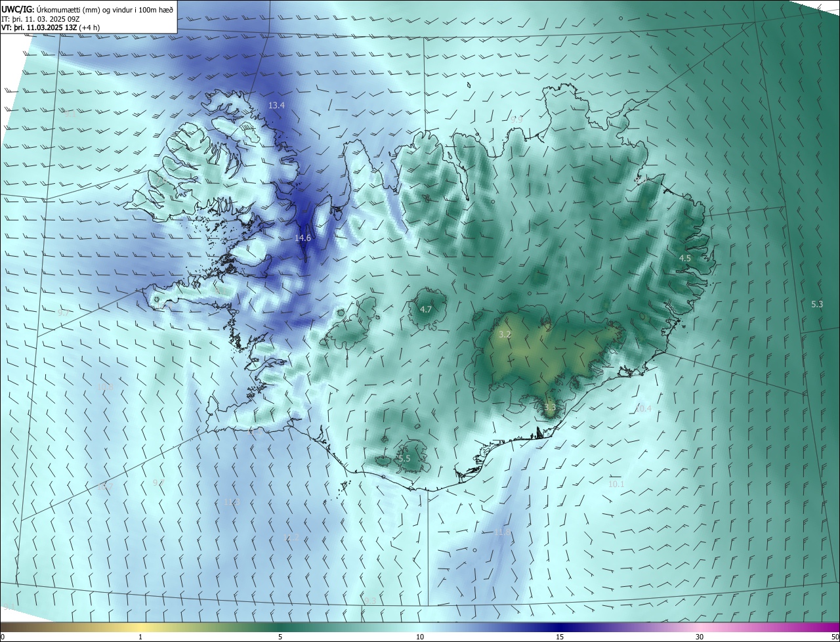This screenshot has height=642, width=840.
Task: Click the colorbar tick label 15
Action: tap(560, 637)
